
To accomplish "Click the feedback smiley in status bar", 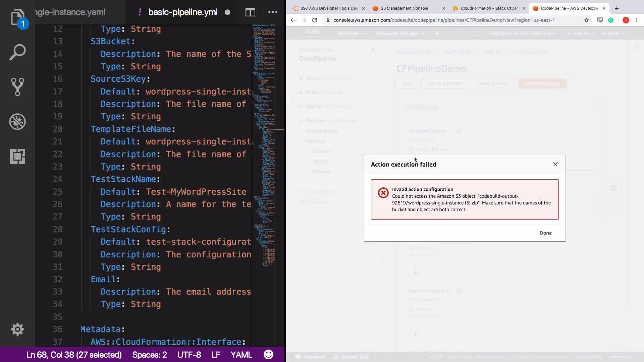I will (x=268, y=355).
